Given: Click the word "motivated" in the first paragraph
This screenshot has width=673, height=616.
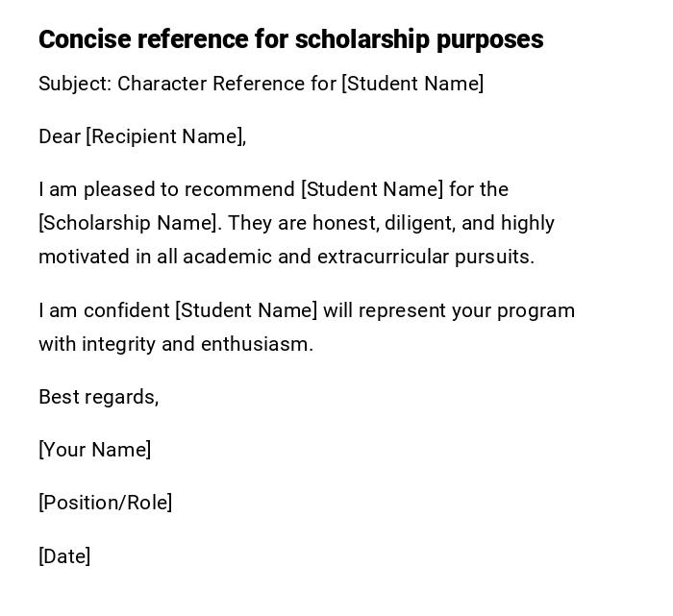Looking at the screenshot, I should click(x=84, y=257).
